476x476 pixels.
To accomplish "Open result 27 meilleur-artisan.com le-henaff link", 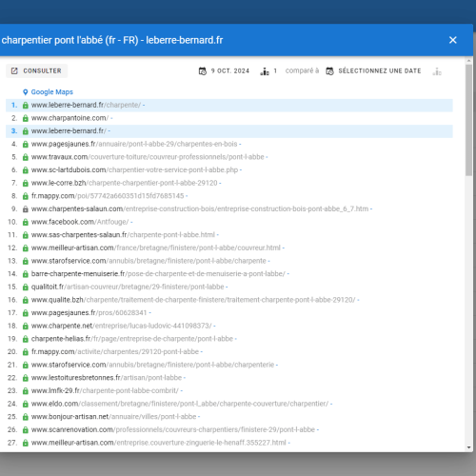I will 159,444.
